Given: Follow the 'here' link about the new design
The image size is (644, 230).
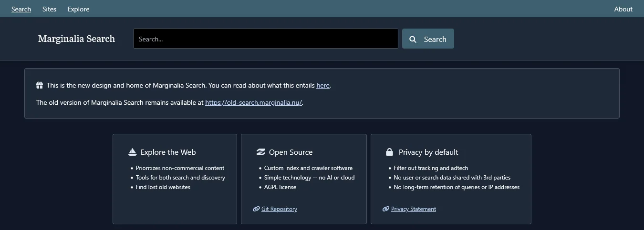Looking at the screenshot, I should (323, 86).
